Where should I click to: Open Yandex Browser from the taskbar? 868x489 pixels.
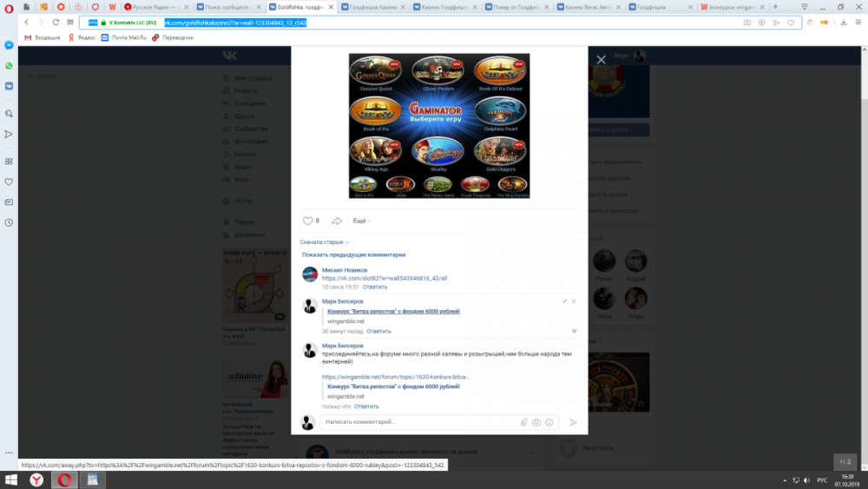tap(36, 479)
